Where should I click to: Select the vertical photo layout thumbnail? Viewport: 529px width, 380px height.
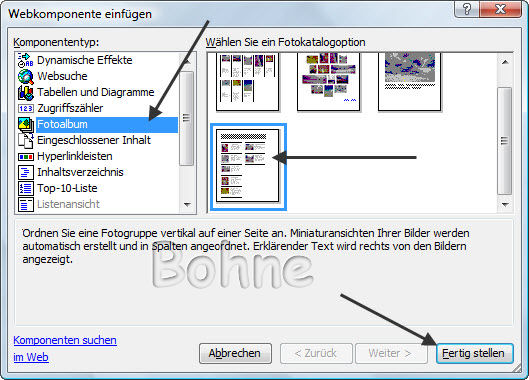pos(248,166)
